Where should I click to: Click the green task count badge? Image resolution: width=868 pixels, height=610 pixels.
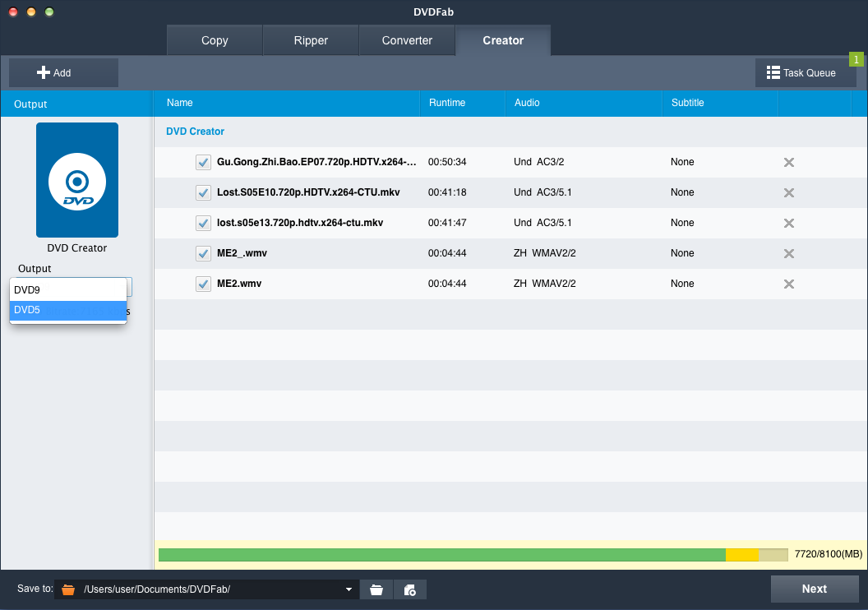coord(856,59)
